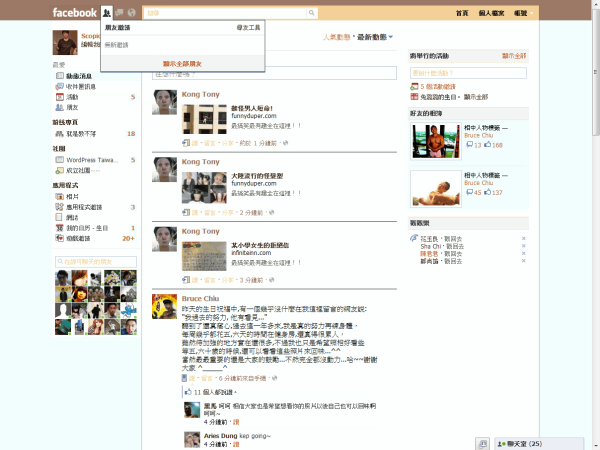Open 個人檔案 (Profile) in top bar
Viewport: 600px width, 450px height.
point(491,13)
